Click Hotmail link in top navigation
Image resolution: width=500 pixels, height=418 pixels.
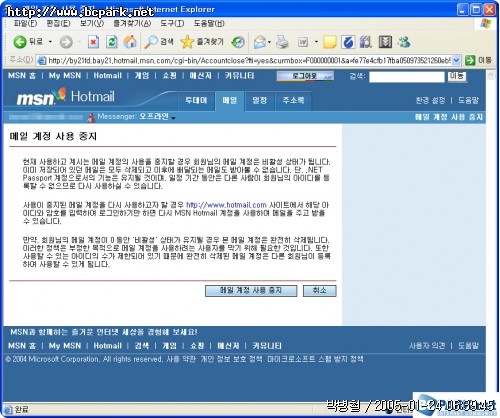pos(107,76)
